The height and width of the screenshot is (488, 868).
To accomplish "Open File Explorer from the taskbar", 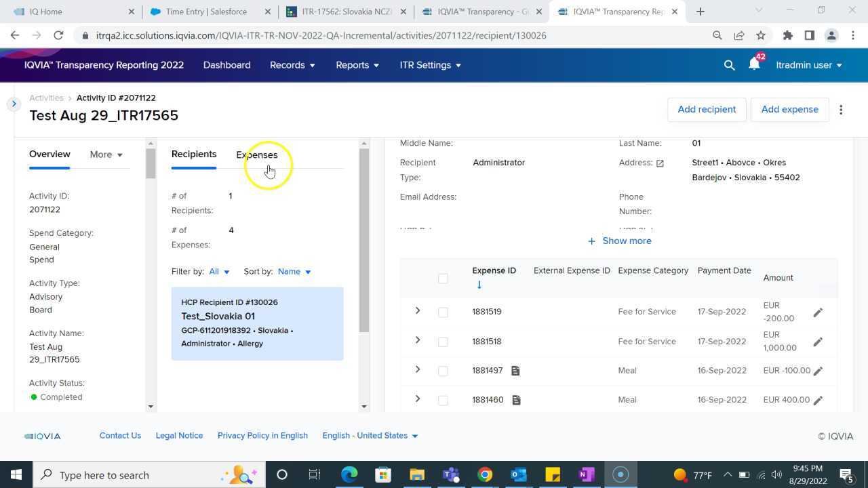I will pos(417,474).
